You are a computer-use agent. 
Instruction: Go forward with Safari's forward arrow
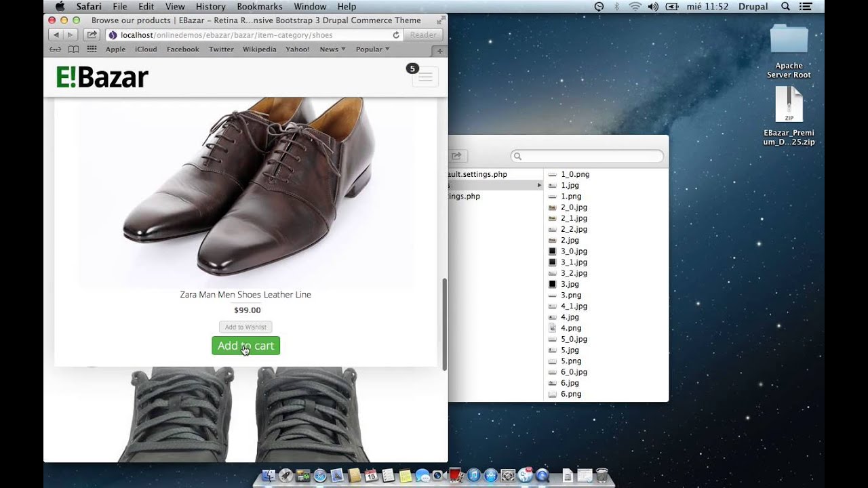(x=71, y=35)
